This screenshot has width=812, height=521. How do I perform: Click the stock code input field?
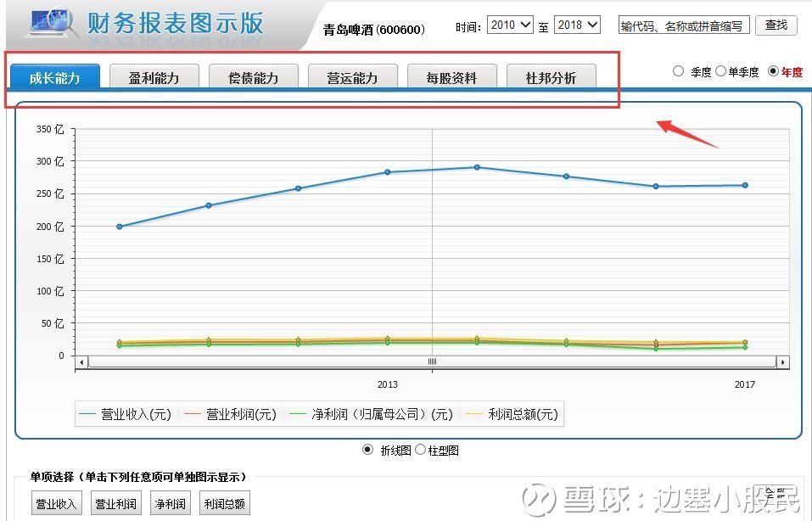(682, 25)
